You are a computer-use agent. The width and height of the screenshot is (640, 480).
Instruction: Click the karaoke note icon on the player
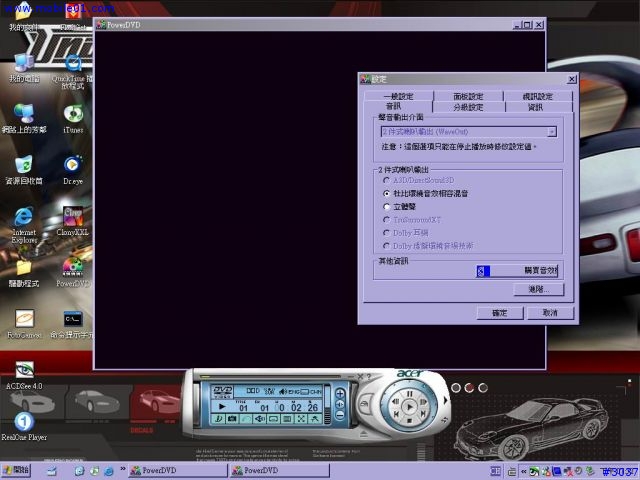pyautogui.click(x=218, y=419)
